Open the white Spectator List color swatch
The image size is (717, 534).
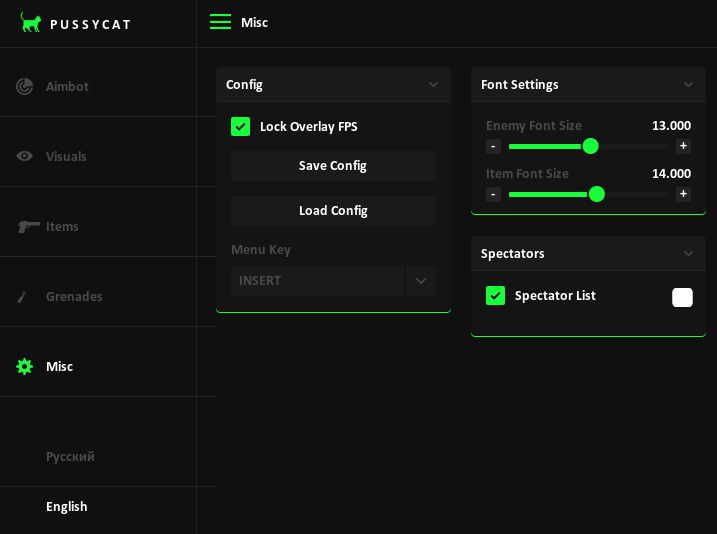[x=682, y=297]
